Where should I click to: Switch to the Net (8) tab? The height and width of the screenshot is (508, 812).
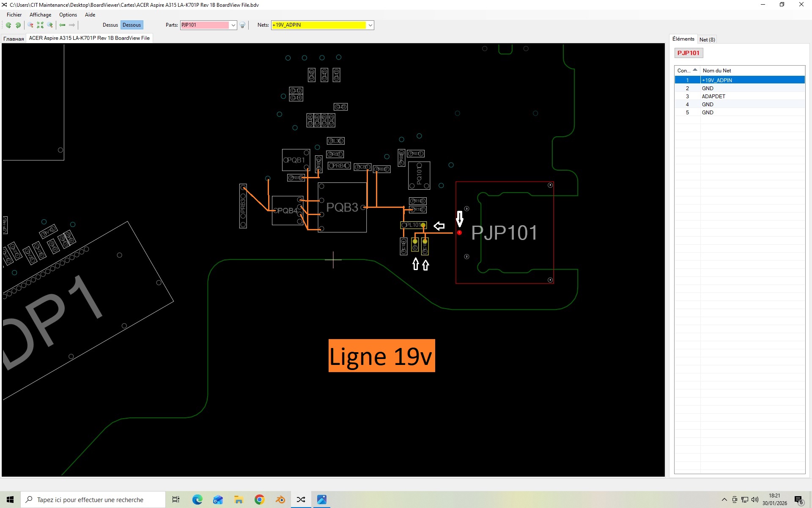(x=707, y=39)
